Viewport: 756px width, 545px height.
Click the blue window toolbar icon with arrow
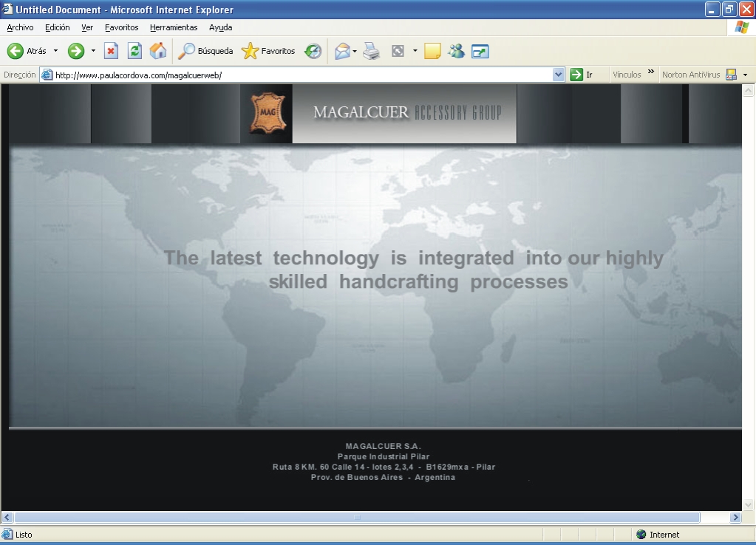480,51
